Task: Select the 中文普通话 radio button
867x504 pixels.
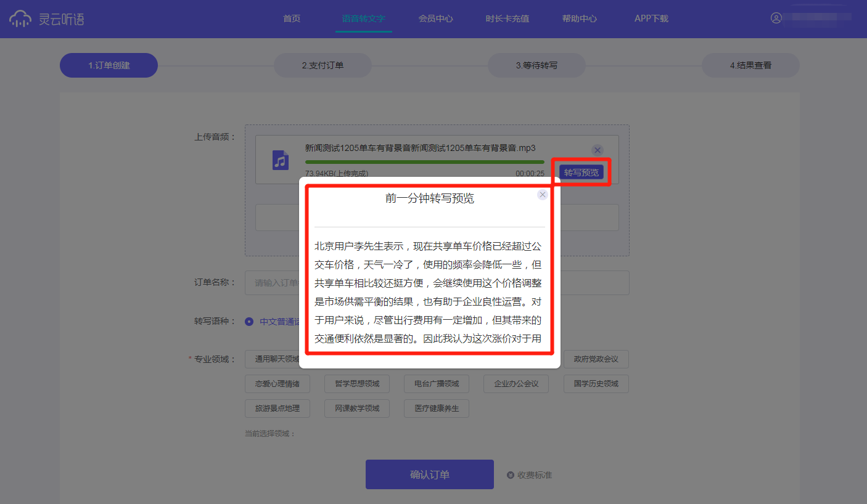Action: click(249, 321)
